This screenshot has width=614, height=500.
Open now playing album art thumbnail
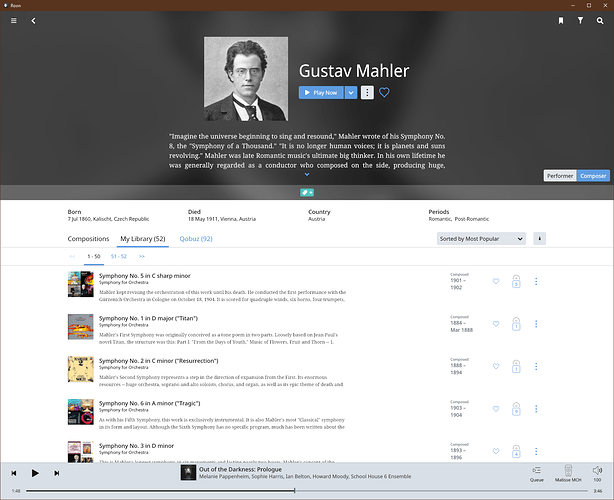[188, 473]
